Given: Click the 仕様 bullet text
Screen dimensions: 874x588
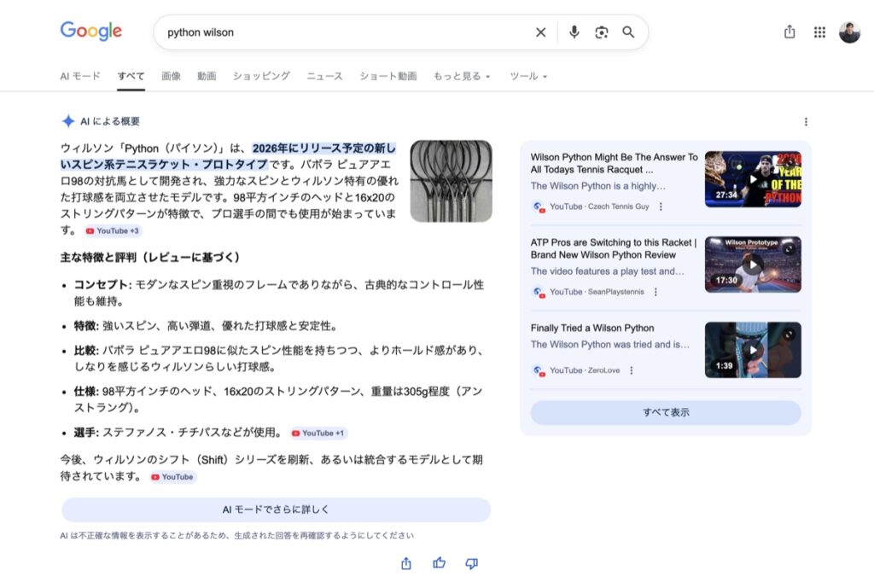Looking at the screenshot, I should click(278, 399).
